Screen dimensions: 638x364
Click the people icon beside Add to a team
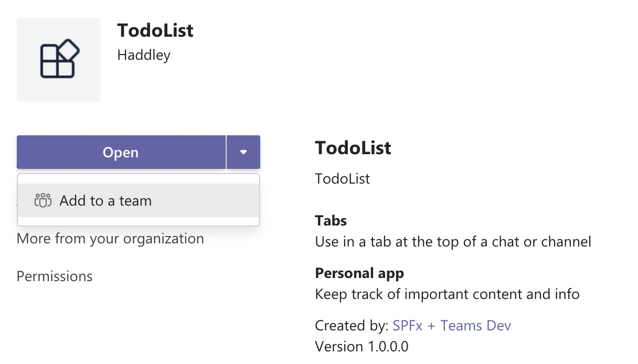(43, 200)
